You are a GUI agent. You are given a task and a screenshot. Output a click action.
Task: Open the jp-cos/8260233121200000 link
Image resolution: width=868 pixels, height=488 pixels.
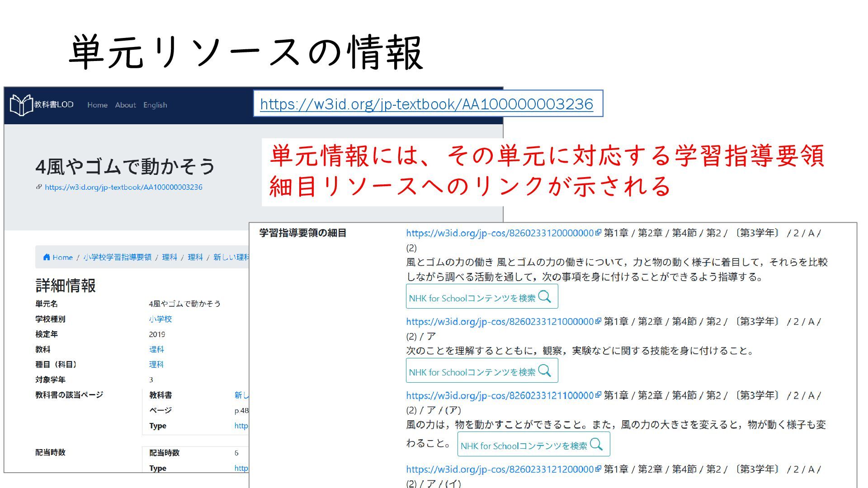point(499,469)
